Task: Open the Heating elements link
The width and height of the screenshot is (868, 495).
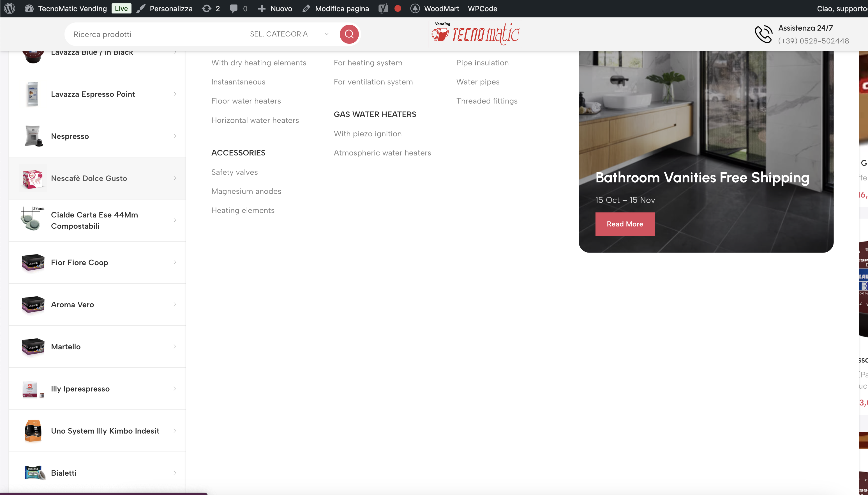Action: 243,210
